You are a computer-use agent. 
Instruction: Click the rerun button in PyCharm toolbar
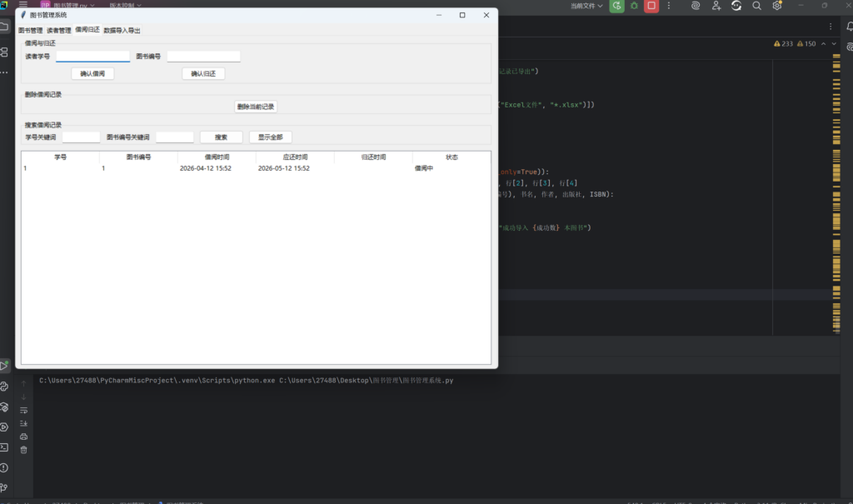(616, 6)
